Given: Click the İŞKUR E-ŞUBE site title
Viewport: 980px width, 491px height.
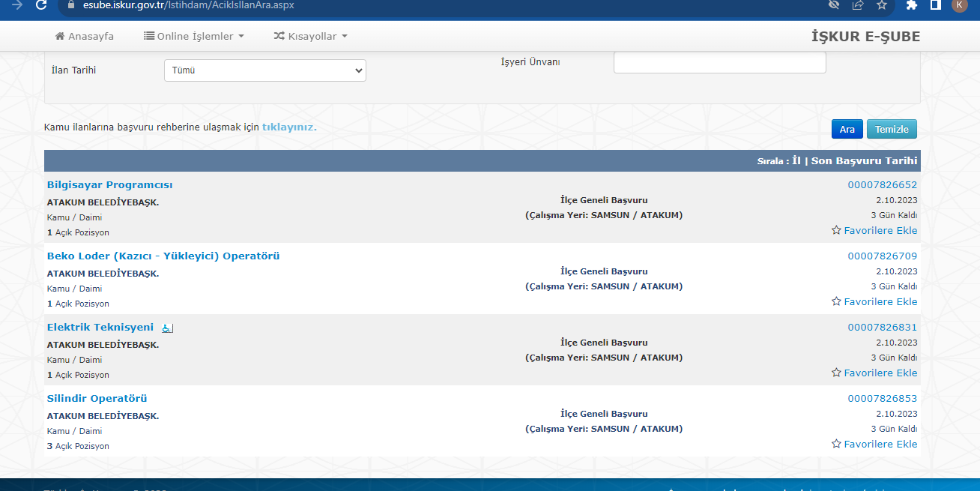Looking at the screenshot, I should pyautogui.click(x=865, y=37).
